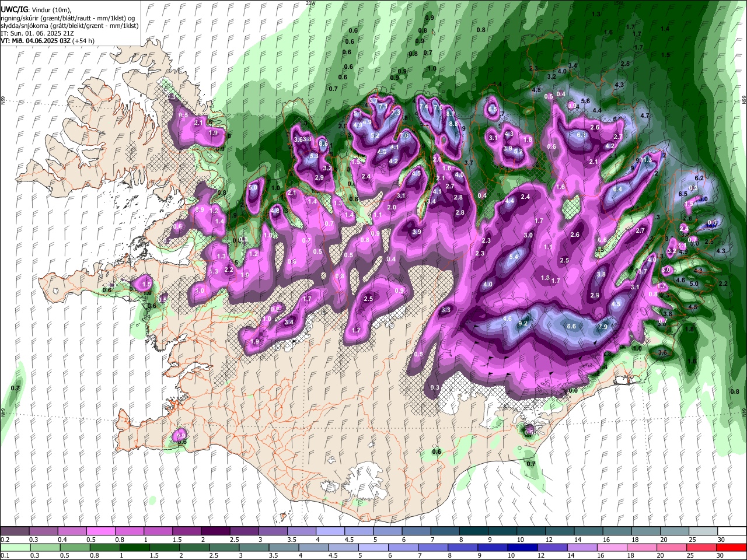Select the 10 deep navy swatch in lower rain legend
The height and width of the screenshot is (560, 747).
[x=523, y=547]
